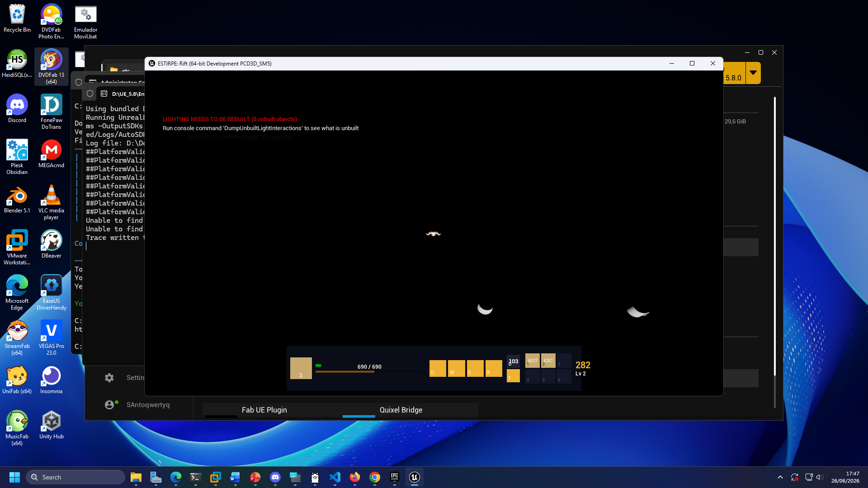This screenshot has width=868, height=488.
Task: Select the ESC item in slot 2
Action: (548, 361)
